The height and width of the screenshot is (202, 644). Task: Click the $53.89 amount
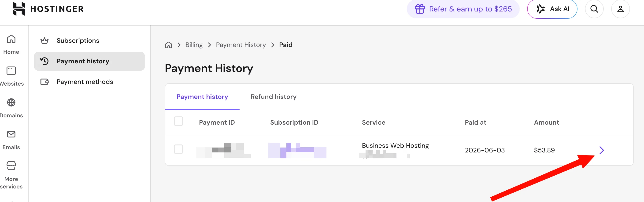pyautogui.click(x=544, y=150)
